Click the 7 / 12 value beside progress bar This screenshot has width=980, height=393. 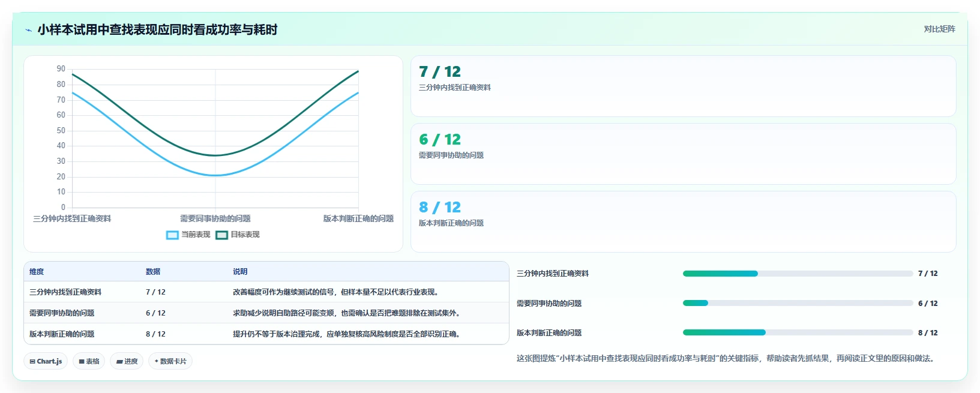928,274
